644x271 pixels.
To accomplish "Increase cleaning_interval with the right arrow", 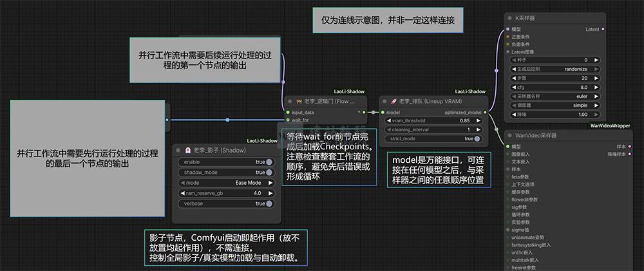I will [478, 130].
